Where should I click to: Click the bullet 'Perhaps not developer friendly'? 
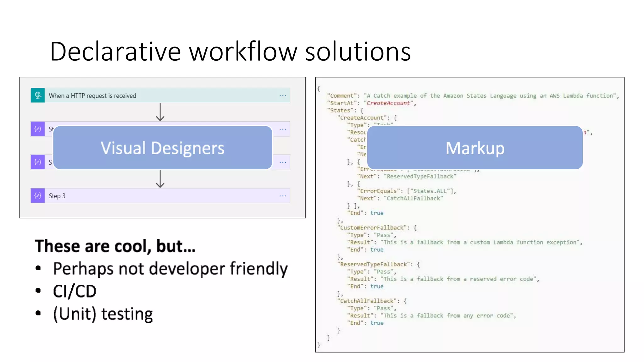(170, 269)
